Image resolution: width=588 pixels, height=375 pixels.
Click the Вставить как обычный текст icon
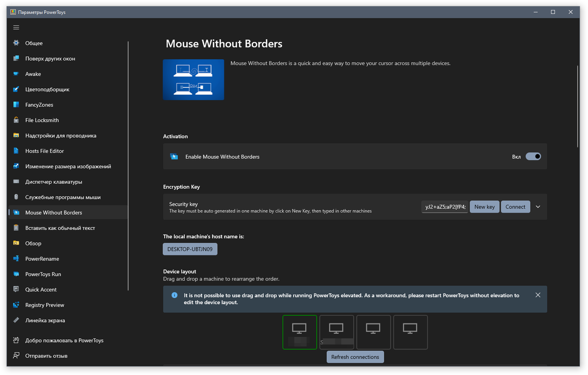point(16,228)
